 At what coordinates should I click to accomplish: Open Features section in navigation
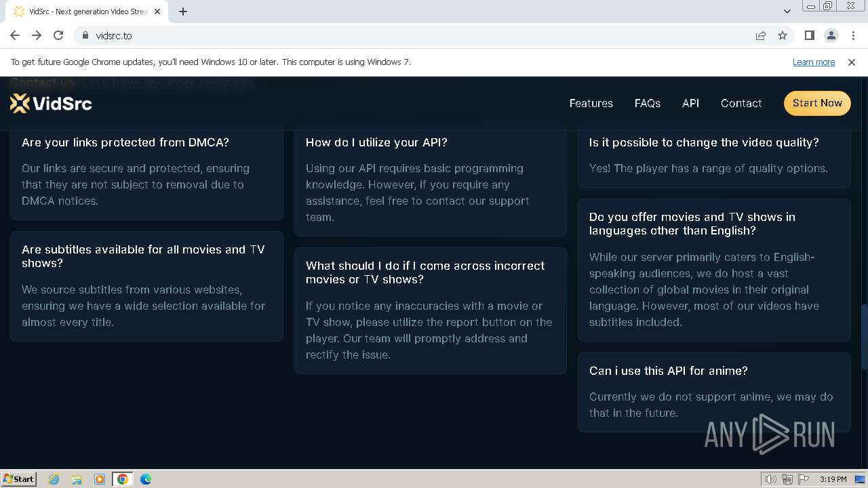coord(591,103)
